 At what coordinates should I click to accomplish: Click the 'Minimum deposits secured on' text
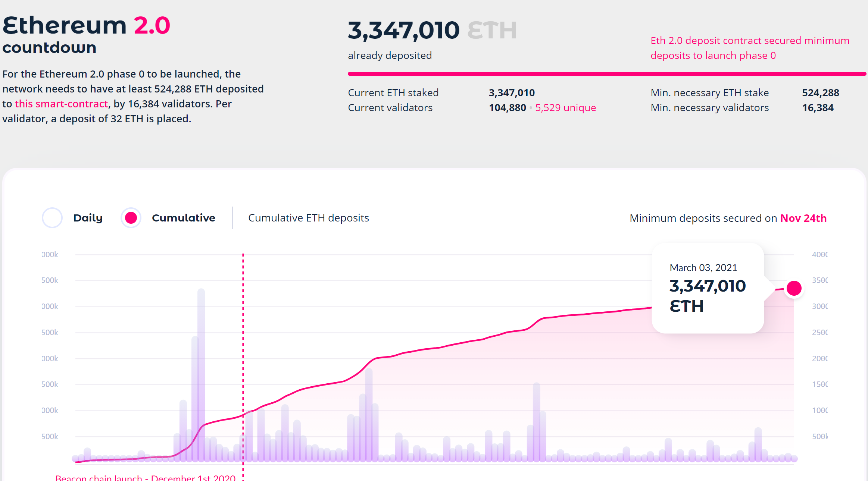tap(703, 218)
